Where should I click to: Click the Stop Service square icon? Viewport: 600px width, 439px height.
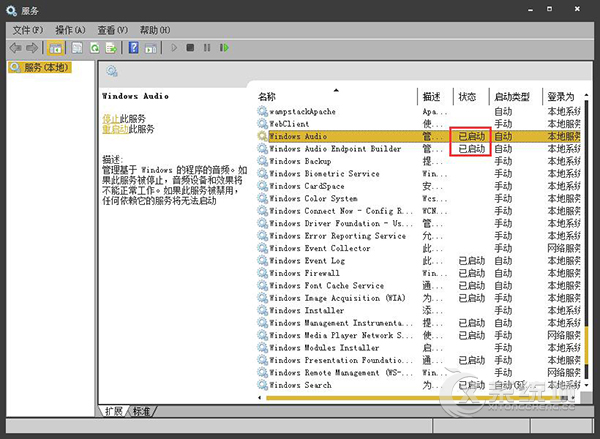coord(190,48)
